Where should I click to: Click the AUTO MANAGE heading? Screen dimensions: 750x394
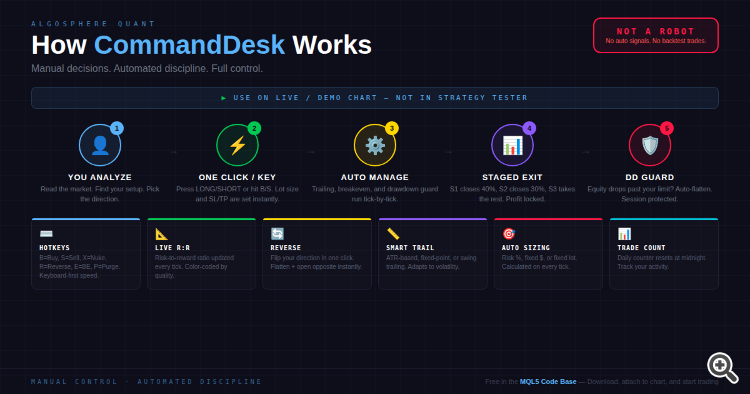tap(375, 177)
